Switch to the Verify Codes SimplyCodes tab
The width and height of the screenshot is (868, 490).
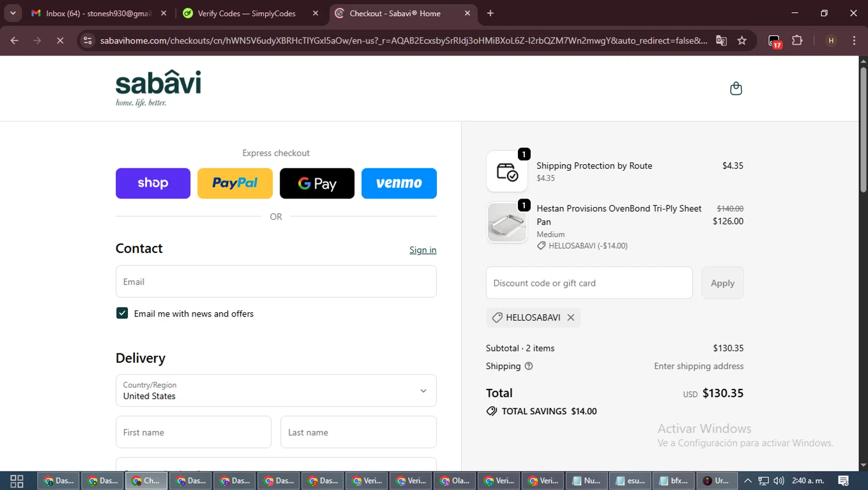pyautogui.click(x=247, y=13)
